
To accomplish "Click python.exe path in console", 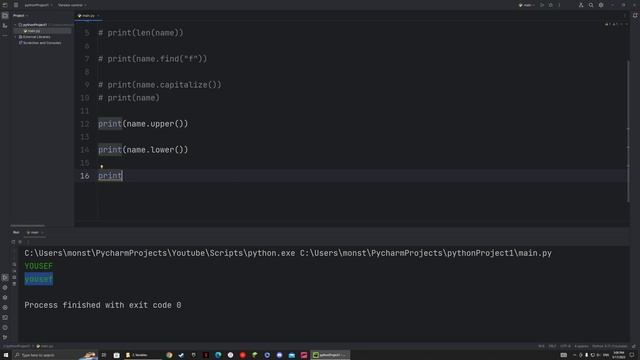I will [x=160, y=253].
